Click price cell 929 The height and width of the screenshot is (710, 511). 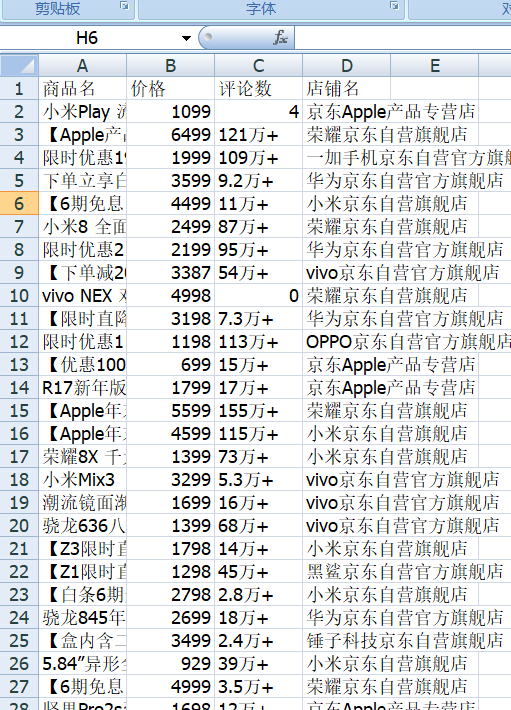(170, 664)
